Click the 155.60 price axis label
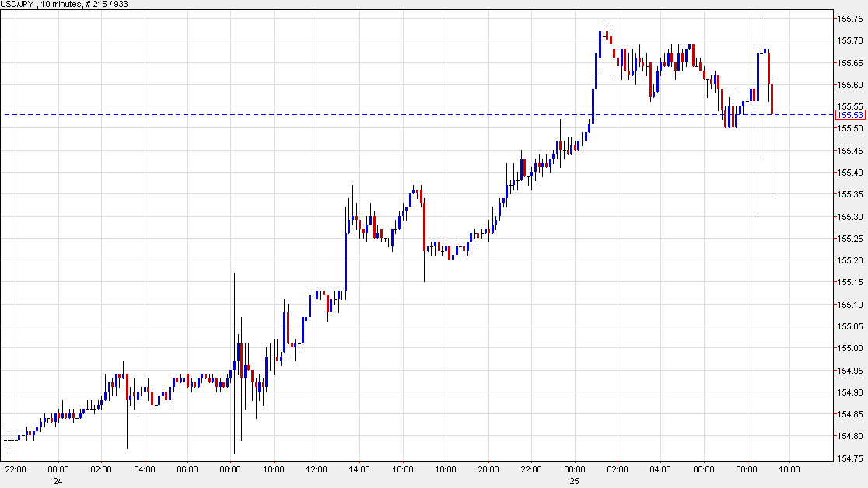 click(x=850, y=85)
